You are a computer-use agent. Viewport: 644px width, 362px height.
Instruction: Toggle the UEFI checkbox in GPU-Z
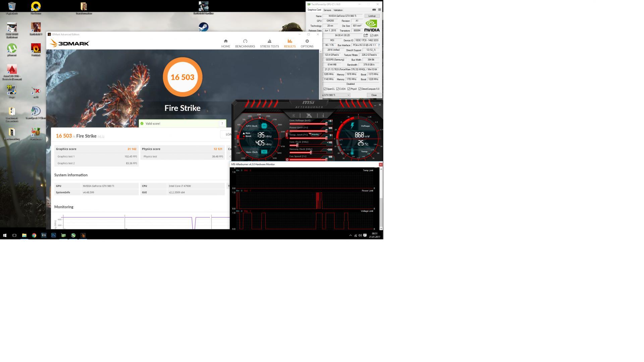pyautogui.click(x=372, y=36)
